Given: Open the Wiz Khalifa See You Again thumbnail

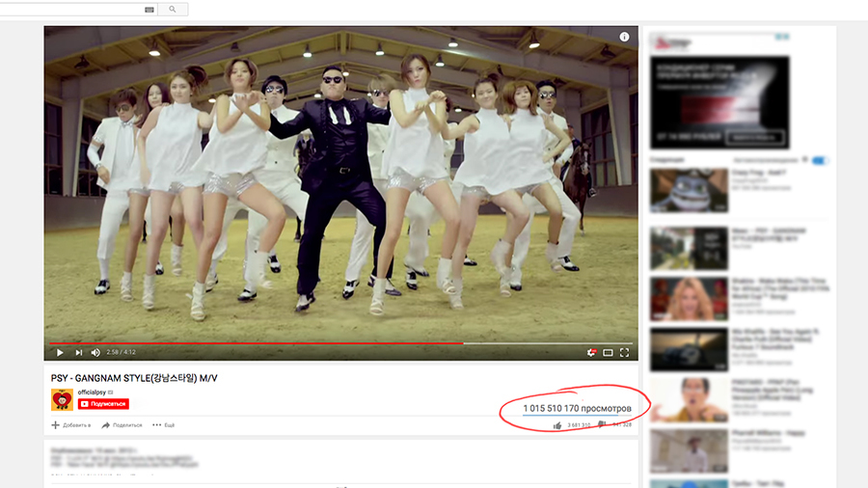Looking at the screenshot, I should point(690,350).
